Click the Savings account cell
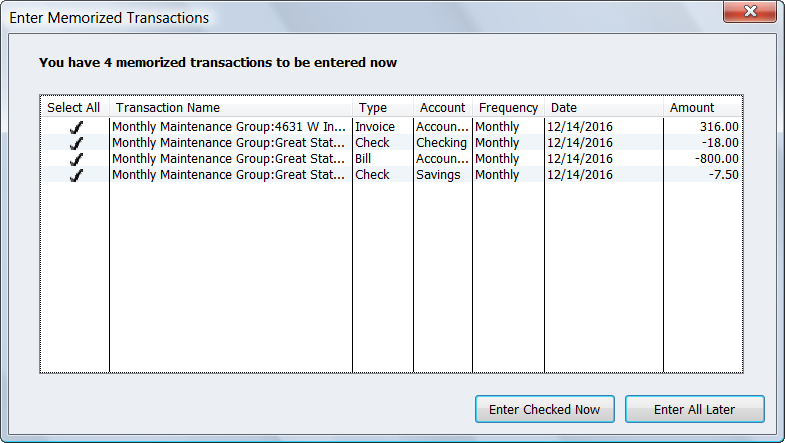The height and width of the screenshot is (443, 785). click(438, 175)
